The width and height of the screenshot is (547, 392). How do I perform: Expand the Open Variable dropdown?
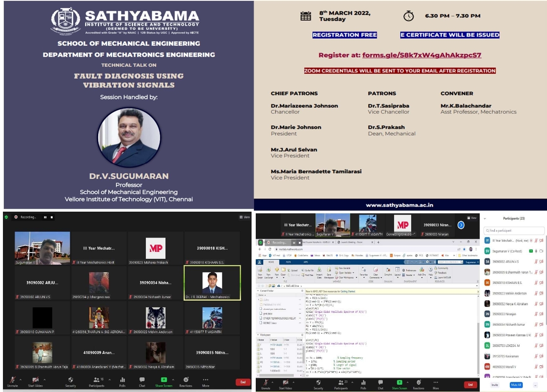(353, 273)
